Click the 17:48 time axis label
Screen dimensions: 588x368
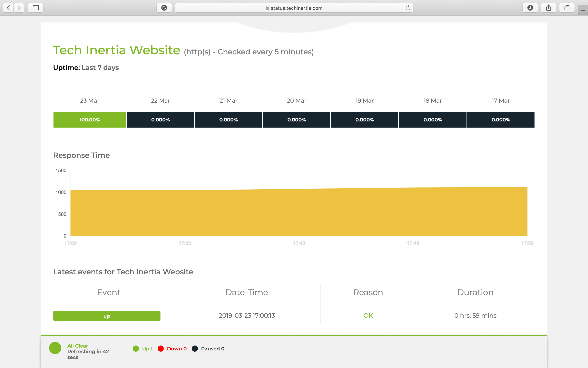coord(413,243)
